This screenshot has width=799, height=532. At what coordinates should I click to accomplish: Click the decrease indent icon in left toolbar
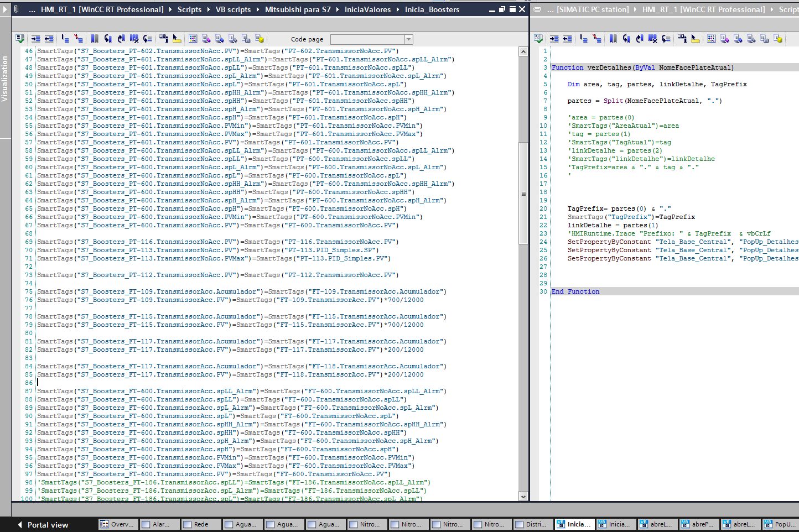click(49, 39)
